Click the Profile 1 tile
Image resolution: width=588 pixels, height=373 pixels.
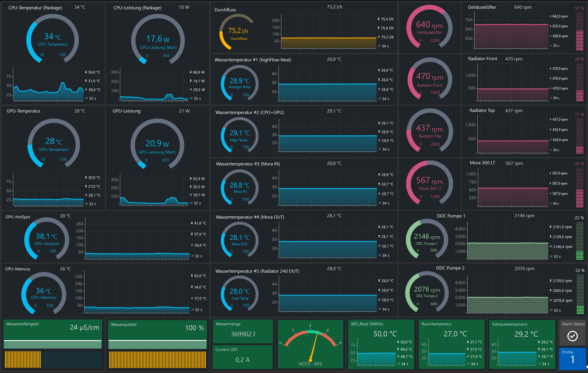click(x=572, y=358)
